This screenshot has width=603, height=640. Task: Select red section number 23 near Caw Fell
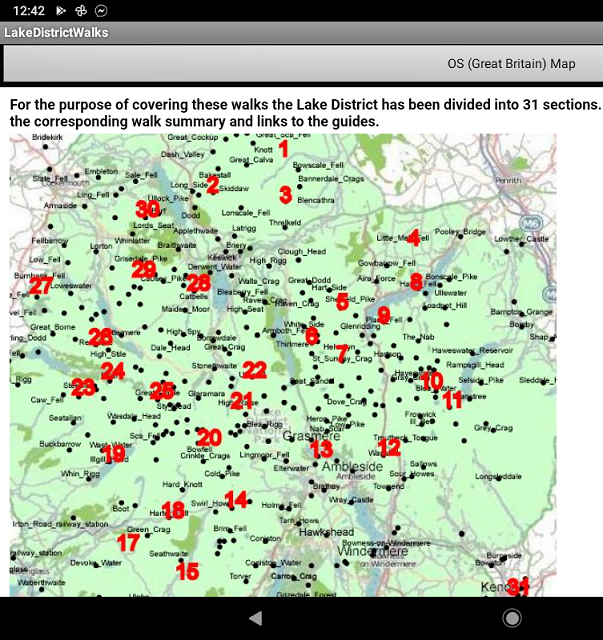(x=83, y=387)
